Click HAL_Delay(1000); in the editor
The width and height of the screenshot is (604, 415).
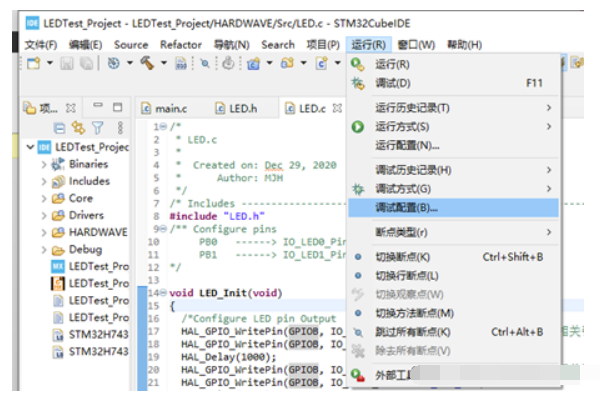pos(229,357)
